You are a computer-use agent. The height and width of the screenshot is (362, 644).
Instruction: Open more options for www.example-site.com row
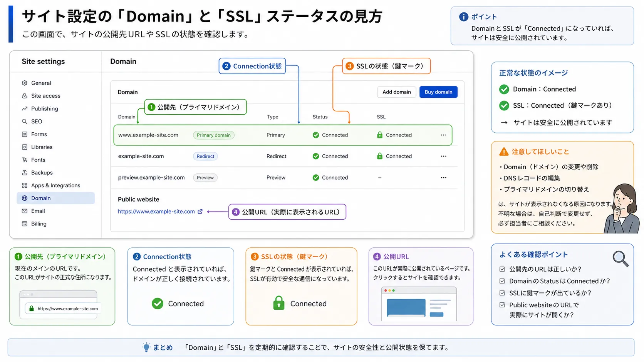444,135
